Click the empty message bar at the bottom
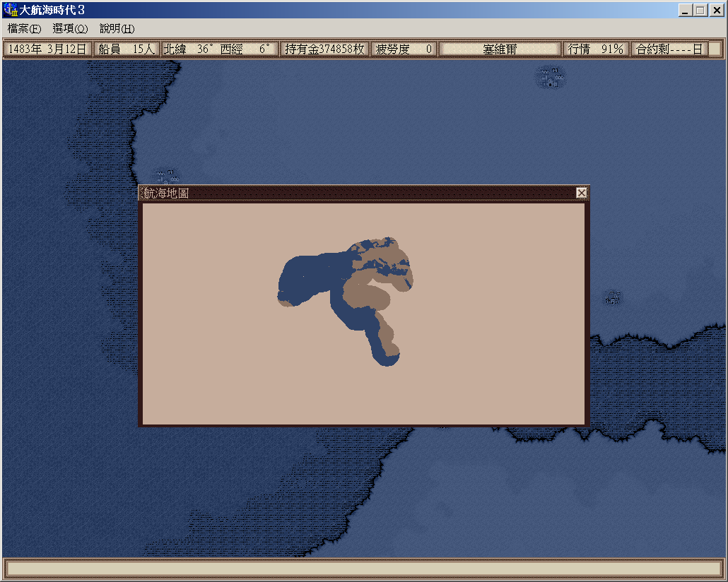This screenshot has height=582, width=728. coord(363,568)
